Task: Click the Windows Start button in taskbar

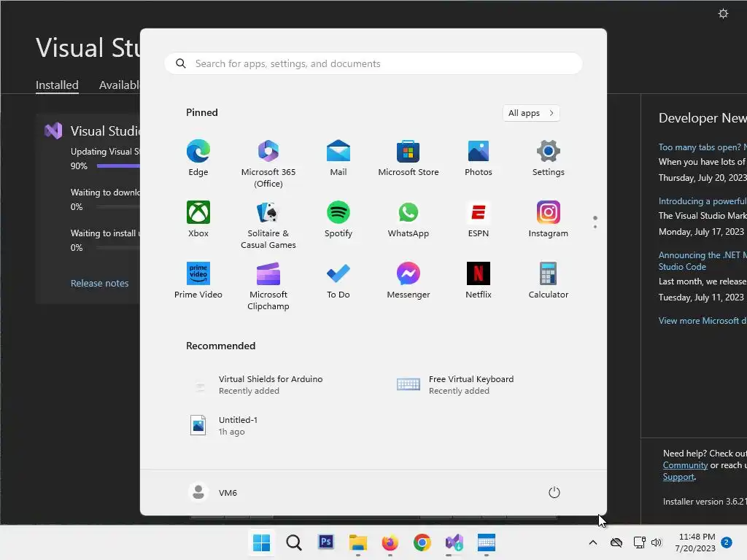Action: point(261,542)
